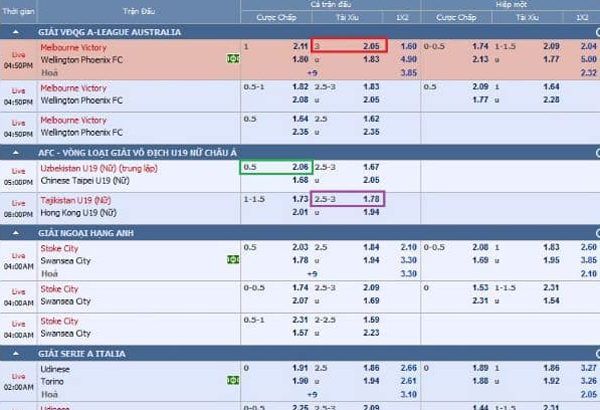The image size is (600, 410).
Task: Pick Udinese 1X2 home odds 2.66
Action: click(x=409, y=368)
